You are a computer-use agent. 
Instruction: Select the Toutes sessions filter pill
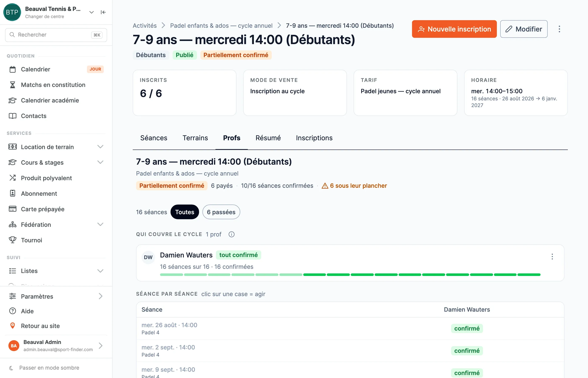185,212
